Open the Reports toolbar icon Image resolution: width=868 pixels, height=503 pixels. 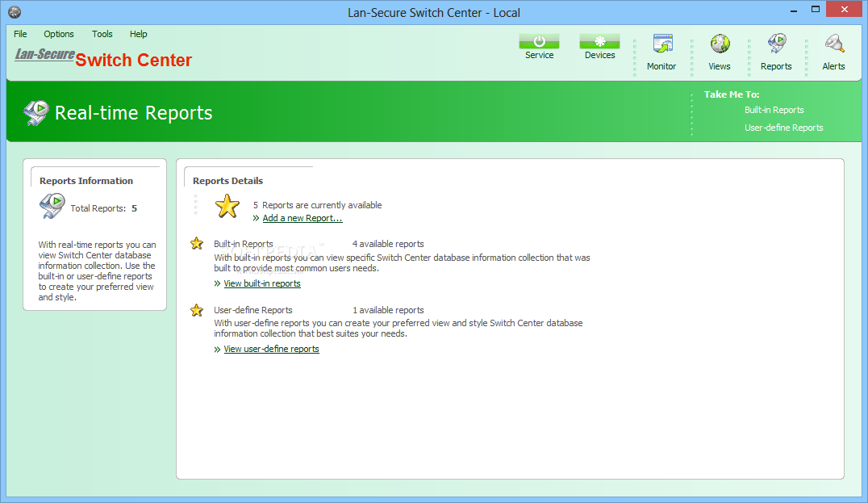(777, 44)
